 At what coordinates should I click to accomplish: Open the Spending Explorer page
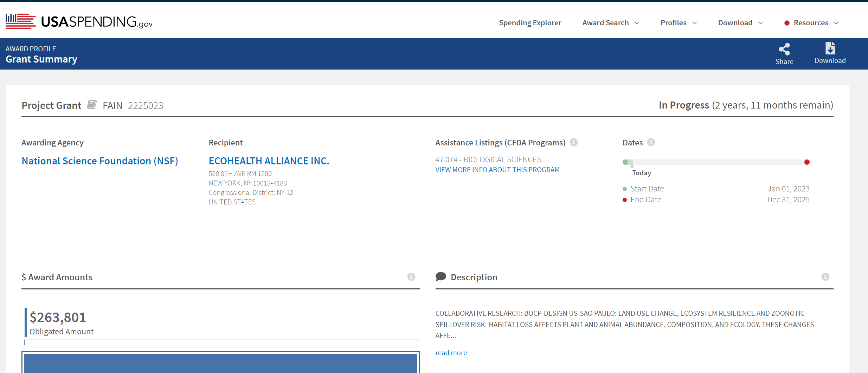530,22
